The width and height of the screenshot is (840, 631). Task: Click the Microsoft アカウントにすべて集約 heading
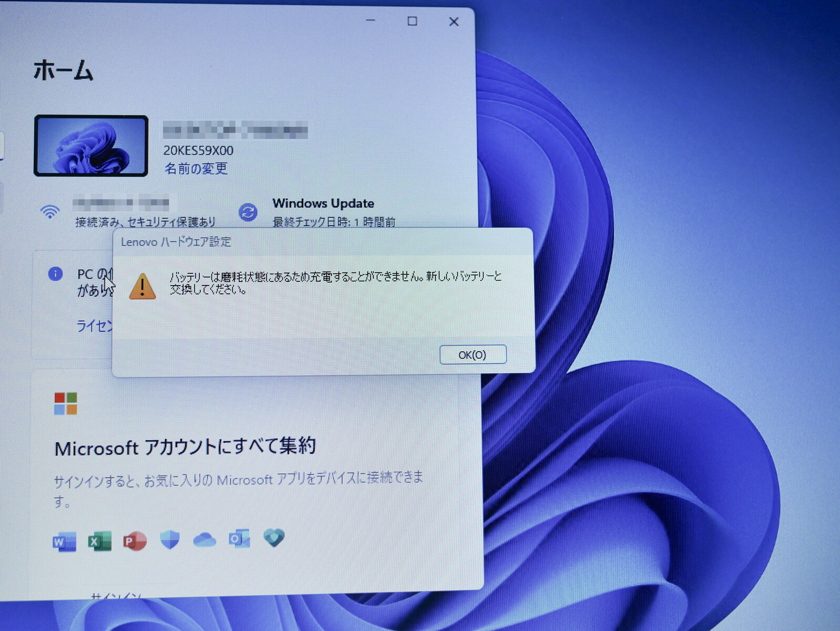tap(185, 447)
